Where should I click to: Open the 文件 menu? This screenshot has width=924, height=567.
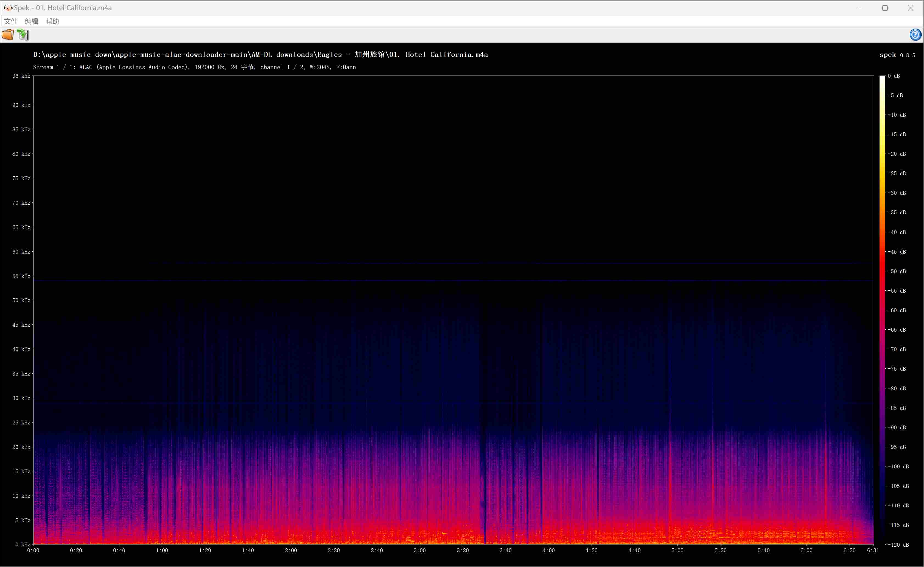pyautogui.click(x=10, y=21)
